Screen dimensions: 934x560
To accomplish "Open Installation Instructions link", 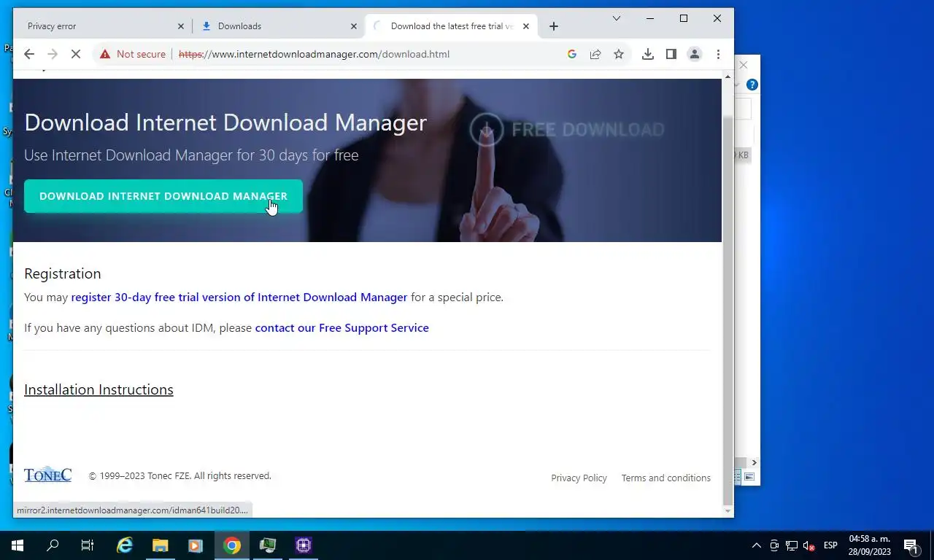I will point(99,389).
